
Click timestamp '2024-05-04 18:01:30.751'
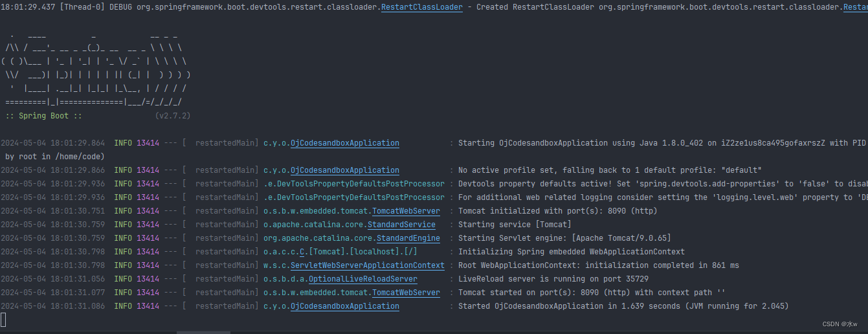(x=52, y=211)
